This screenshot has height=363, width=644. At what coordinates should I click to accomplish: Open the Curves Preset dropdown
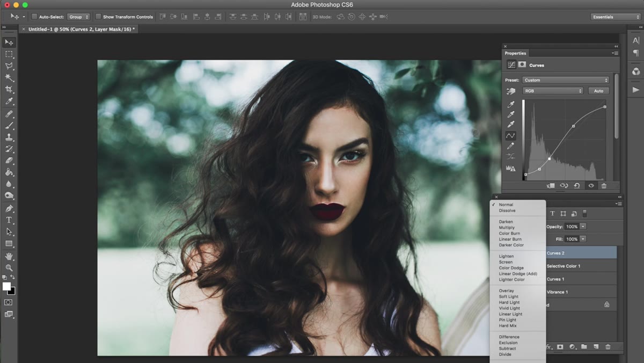coord(566,80)
